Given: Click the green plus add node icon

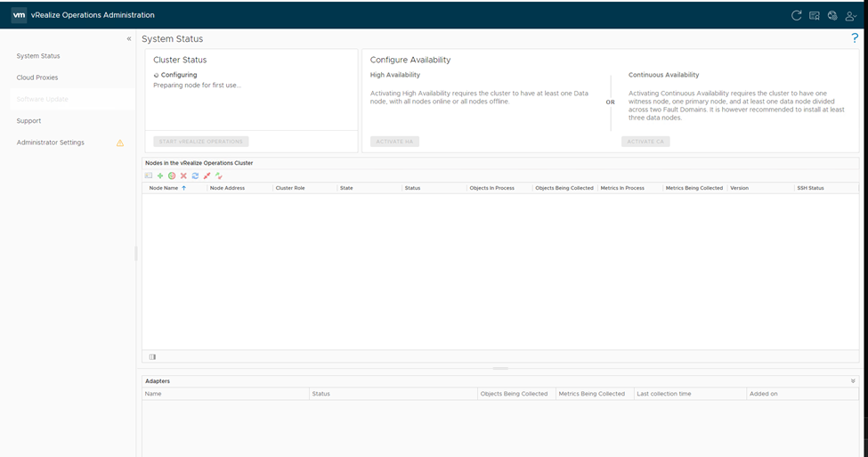Looking at the screenshot, I should [160, 175].
